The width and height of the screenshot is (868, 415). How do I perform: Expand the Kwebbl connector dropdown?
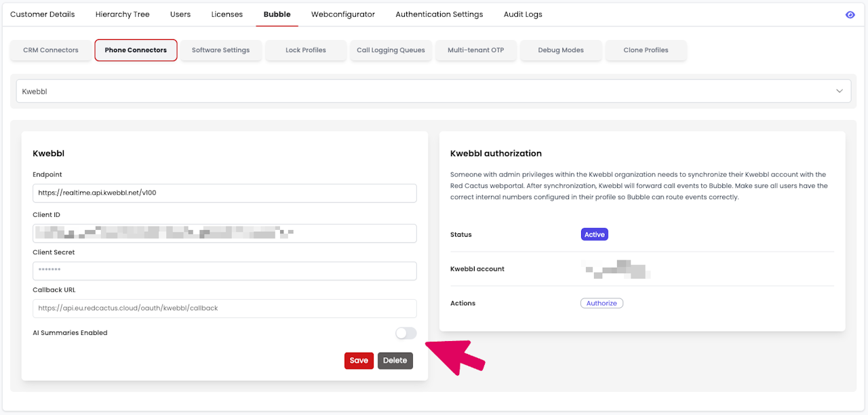(x=434, y=91)
